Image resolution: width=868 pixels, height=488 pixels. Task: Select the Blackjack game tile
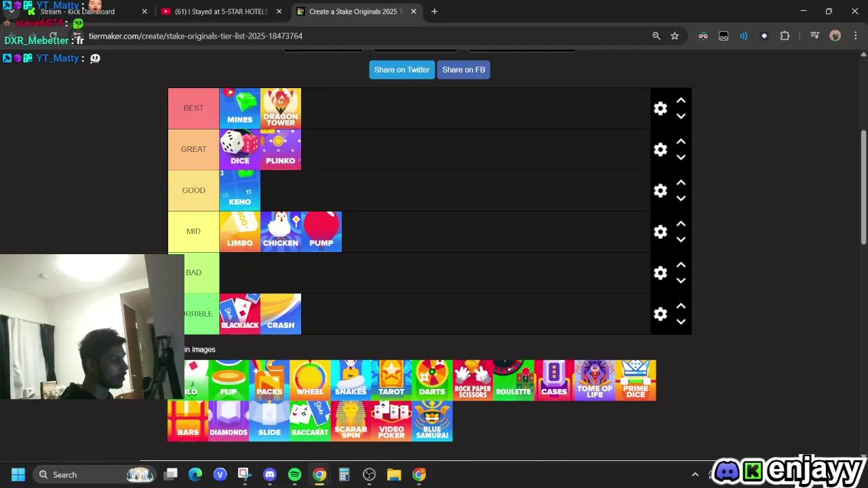(x=240, y=314)
